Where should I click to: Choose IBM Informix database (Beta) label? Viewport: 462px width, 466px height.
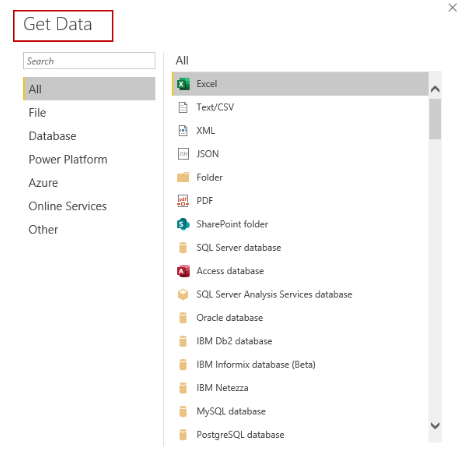pos(256,365)
